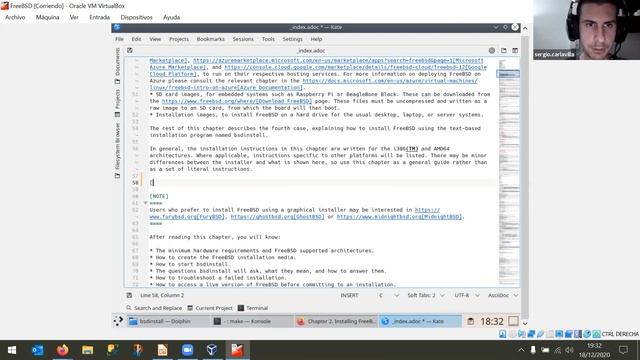Open the Tools menu in Kate

point(268,39)
